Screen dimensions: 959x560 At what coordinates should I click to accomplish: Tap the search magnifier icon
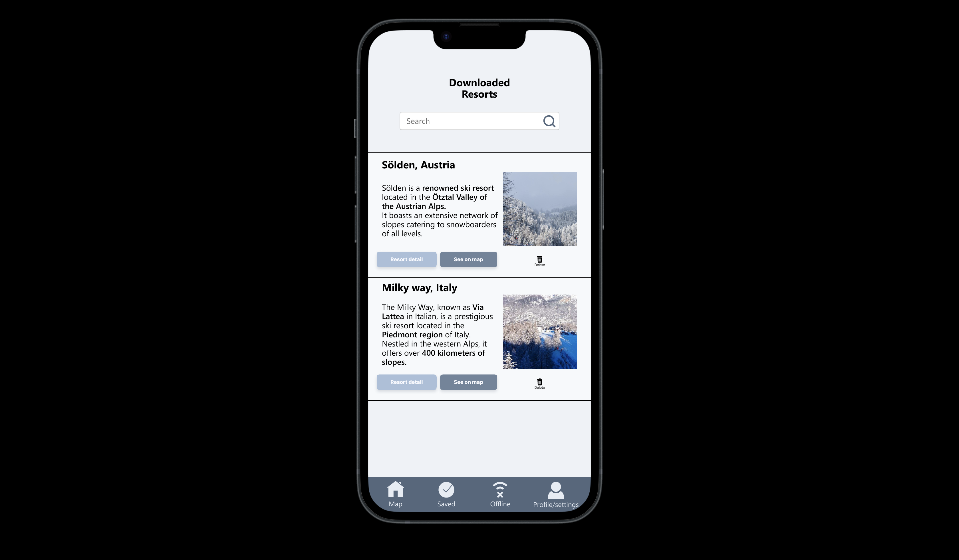coord(549,121)
